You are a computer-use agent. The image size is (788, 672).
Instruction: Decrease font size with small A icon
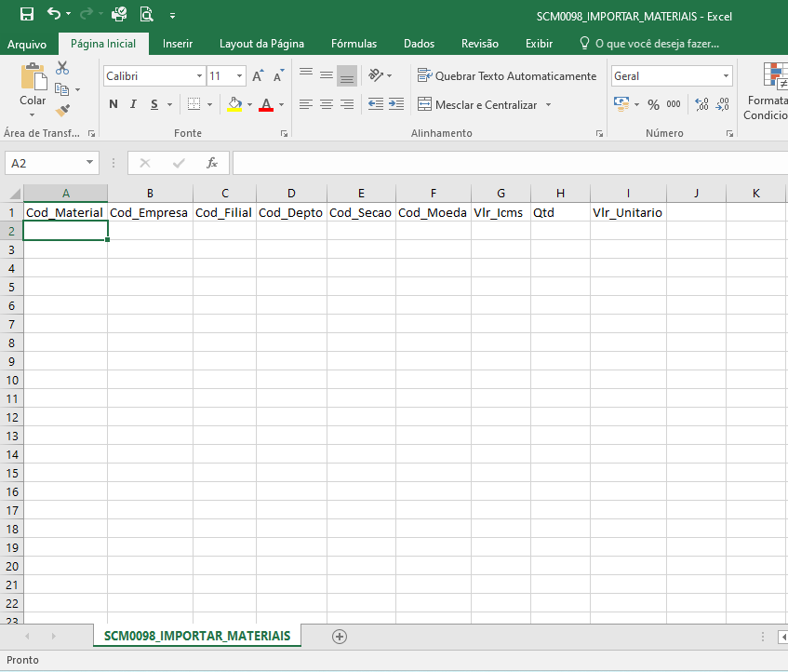click(278, 76)
